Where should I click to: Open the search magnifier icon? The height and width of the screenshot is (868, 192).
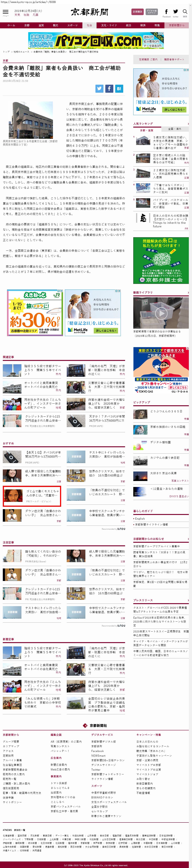[185, 12]
